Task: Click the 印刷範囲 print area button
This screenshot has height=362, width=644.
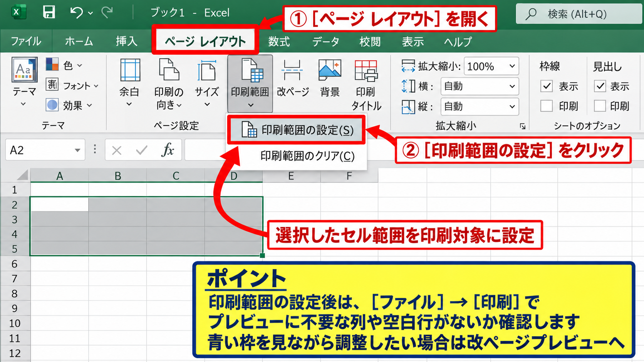Action: click(x=250, y=83)
